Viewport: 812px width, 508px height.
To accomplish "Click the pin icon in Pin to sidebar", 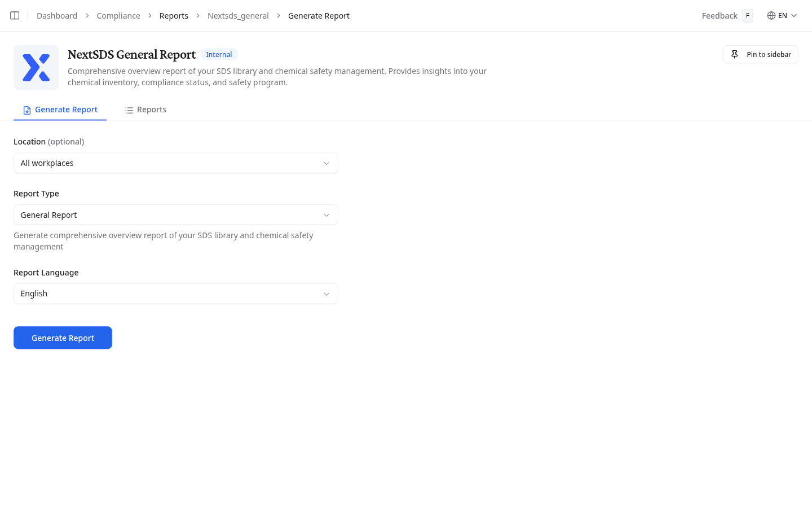I will [734, 54].
